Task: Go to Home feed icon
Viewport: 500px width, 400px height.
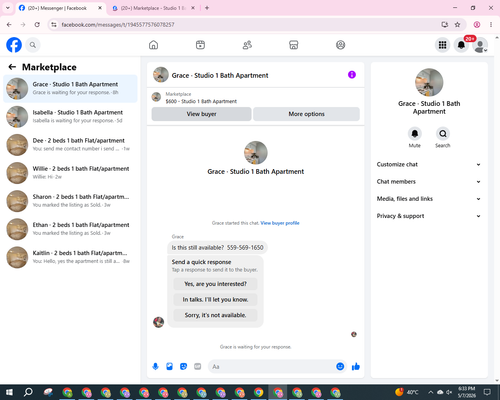Action: [153, 45]
